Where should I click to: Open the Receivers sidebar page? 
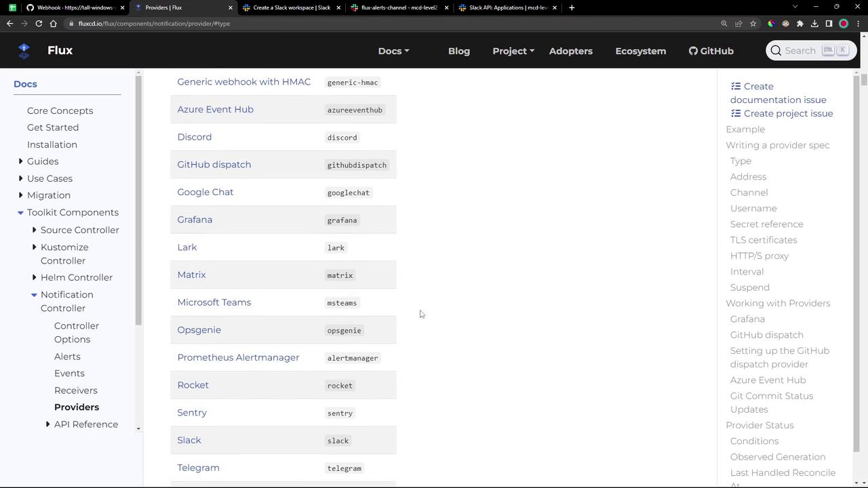(76, 390)
